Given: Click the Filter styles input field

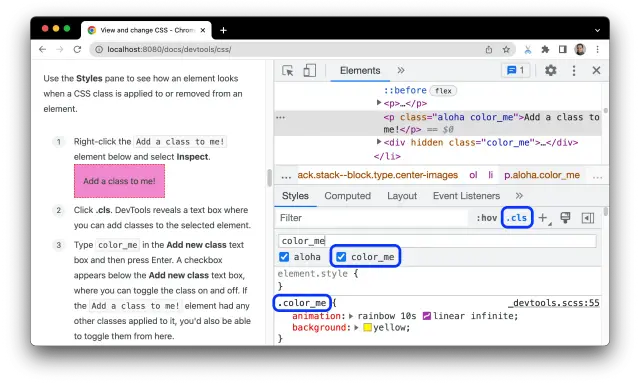Looking at the screenshot, I should tap(371, 218).
